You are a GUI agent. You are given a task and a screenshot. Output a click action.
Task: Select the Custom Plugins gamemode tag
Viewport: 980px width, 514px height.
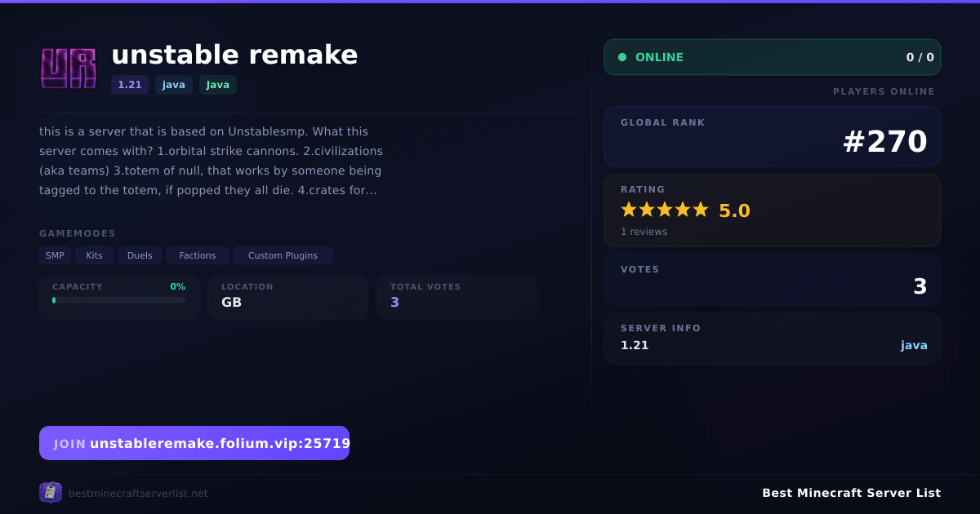pos(283,255)
